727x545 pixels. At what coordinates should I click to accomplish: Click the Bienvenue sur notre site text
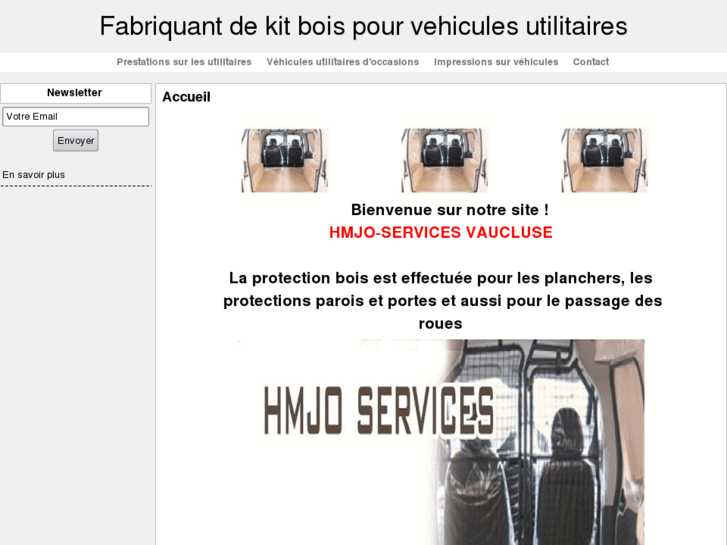coord(450,210)
